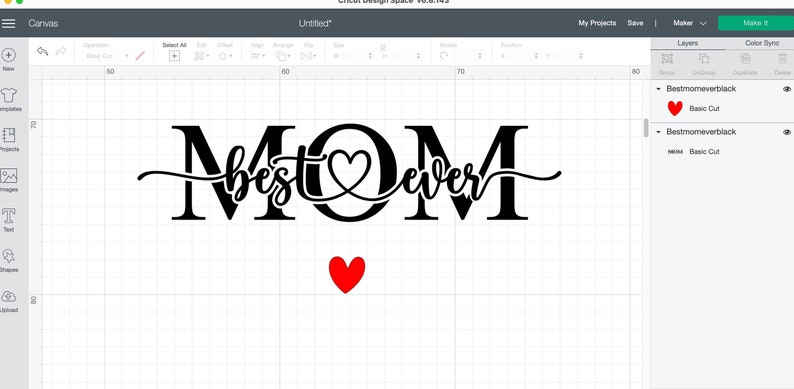Click the Operation line color swatch
Screen dimensions: 794x389
[x=140, y=56]
